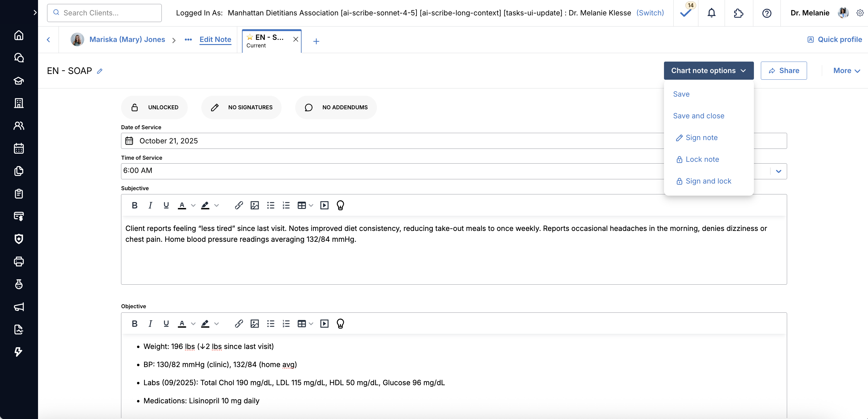Image resolution: width=868 pixels, height=419 pixels.
Task: Click the pencil icon beside EN - SOAP title
Action: [100, 71]
